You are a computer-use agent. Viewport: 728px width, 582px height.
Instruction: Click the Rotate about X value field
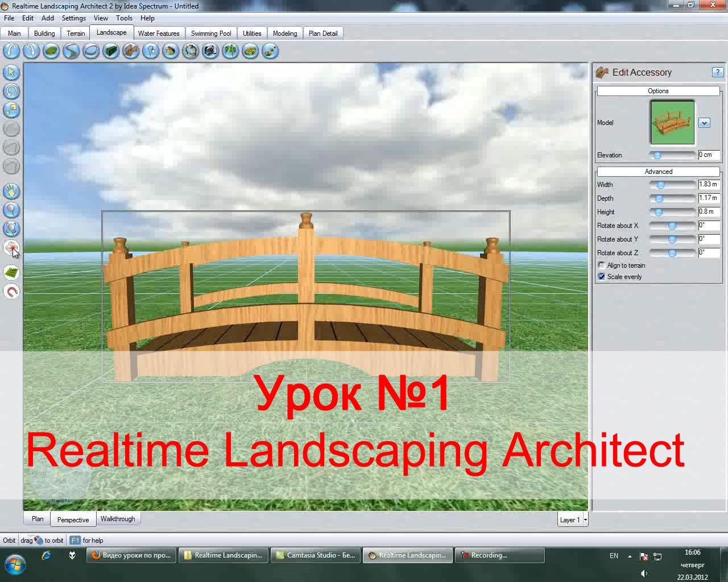coord(709,226)
